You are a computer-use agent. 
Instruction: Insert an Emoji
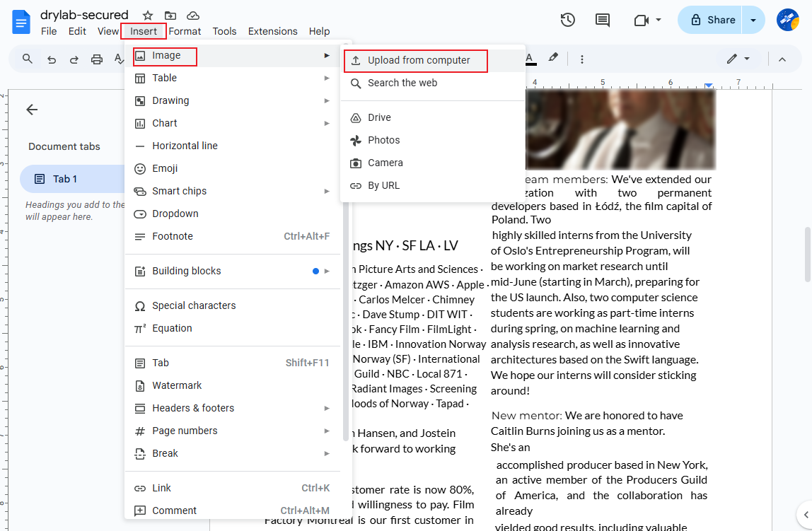click(x=233, y=169)
